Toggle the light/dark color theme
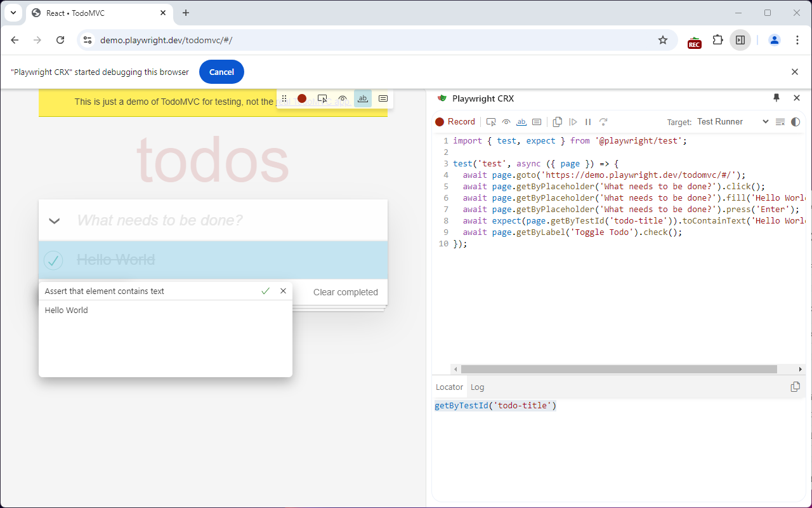This screenshot has width=812, height=508. point(796,122)
